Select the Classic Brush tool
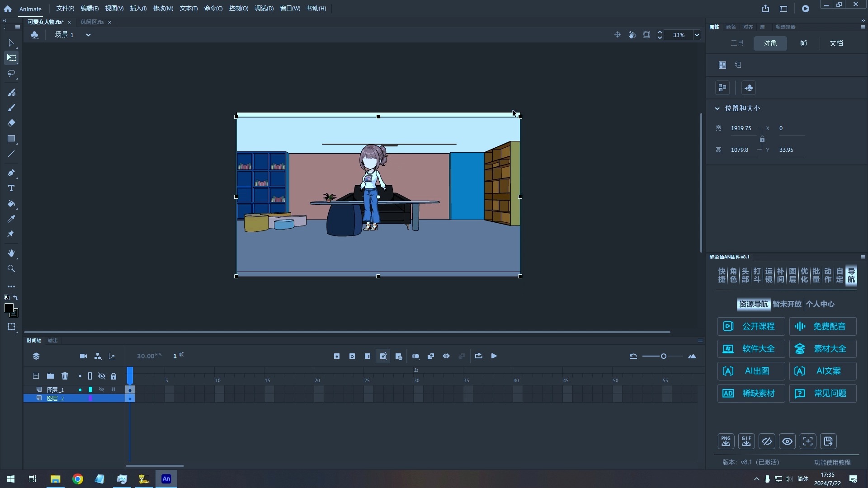The width and height of the screenshot is (868, 488). coord(11,108)
